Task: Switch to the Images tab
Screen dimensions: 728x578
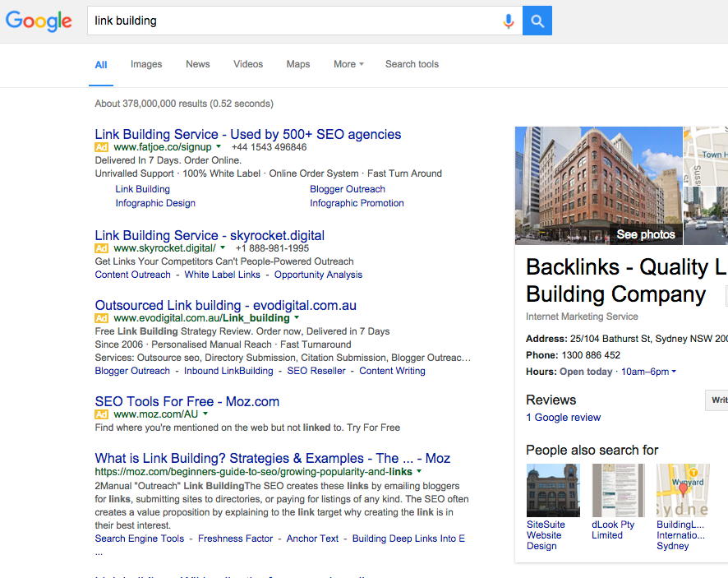Action: pos(146,64)
